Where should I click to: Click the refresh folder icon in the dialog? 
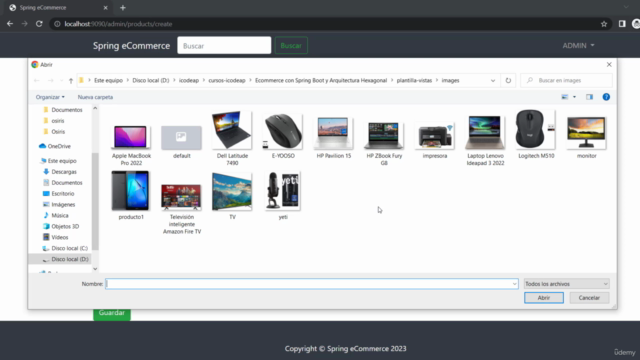(x=508, y=80)
